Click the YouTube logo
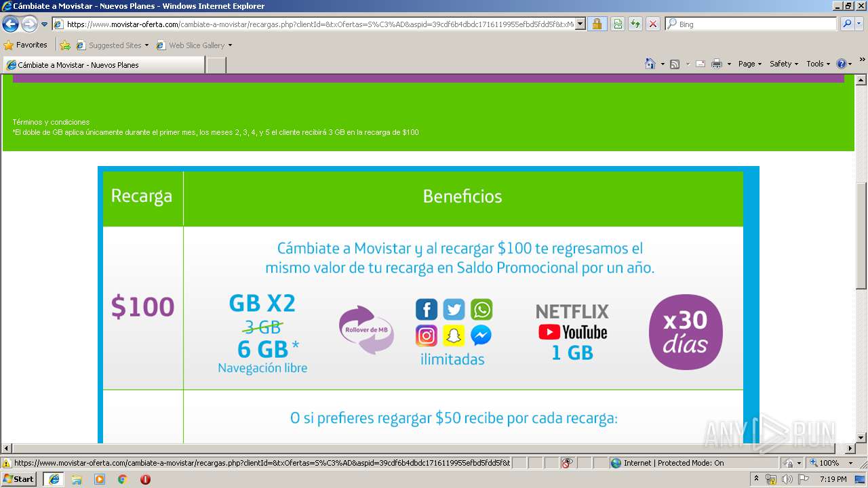The width and height of the screenshot is (868, 488). [573, 332]
